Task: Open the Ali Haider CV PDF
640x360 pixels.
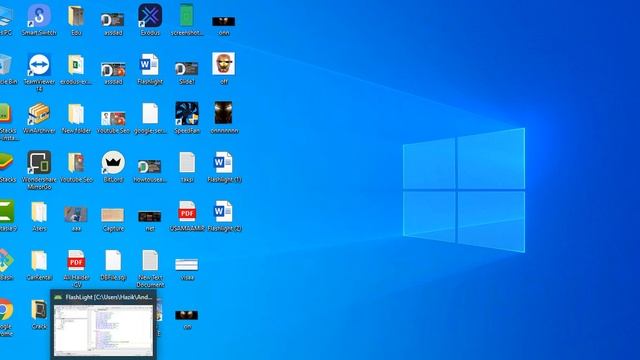Action: [x=76, y=260]
